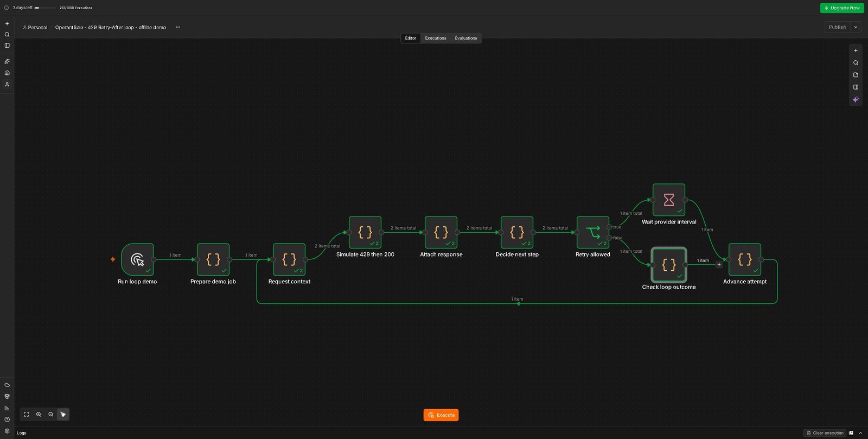Click the executions usage progress bar
This screenshot has width=868, height=439.
pos(45,8)
